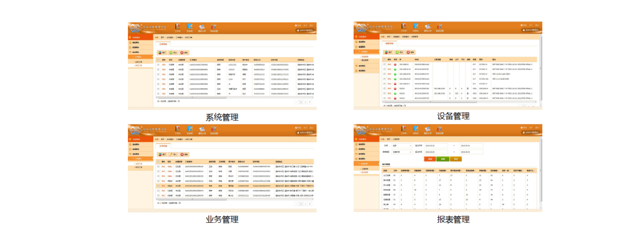
Task: Click the first start date field in 报表管理
Action: (x=435, y=146)
